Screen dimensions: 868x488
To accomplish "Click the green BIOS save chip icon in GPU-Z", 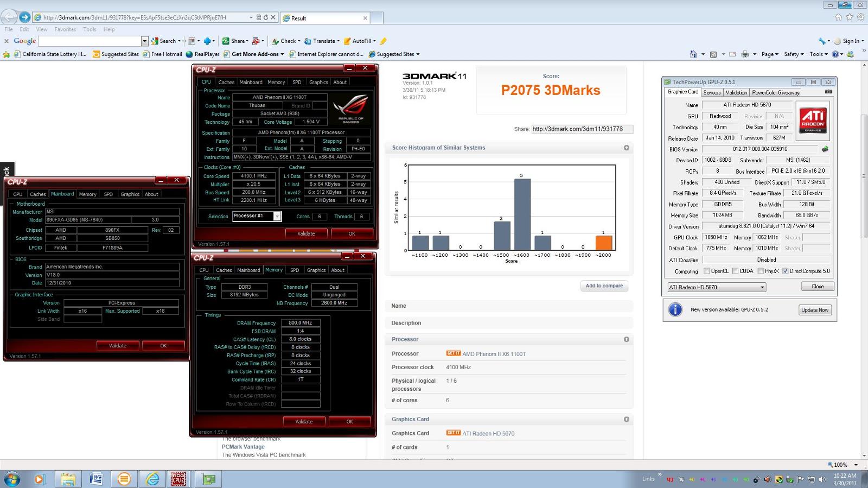I will coord(825,149).
